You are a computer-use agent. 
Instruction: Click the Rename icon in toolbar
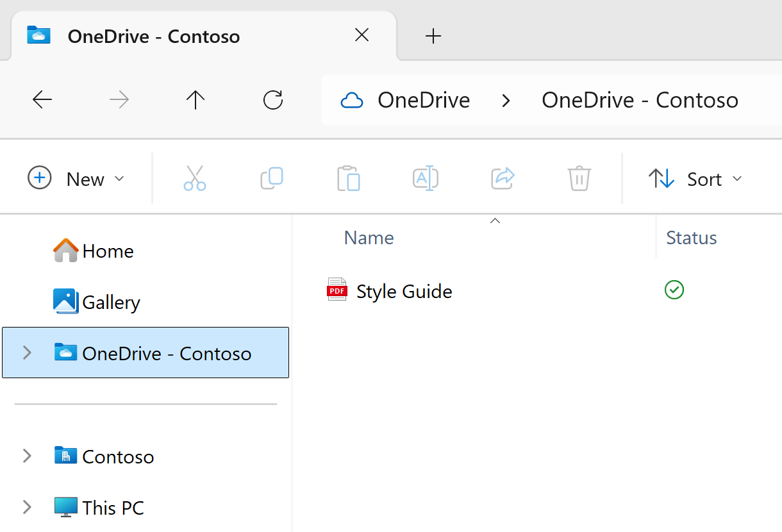coord(426,179)
